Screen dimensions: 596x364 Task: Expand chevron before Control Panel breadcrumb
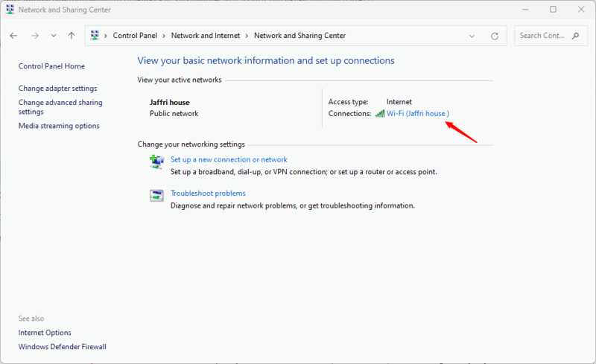(105, 36)
